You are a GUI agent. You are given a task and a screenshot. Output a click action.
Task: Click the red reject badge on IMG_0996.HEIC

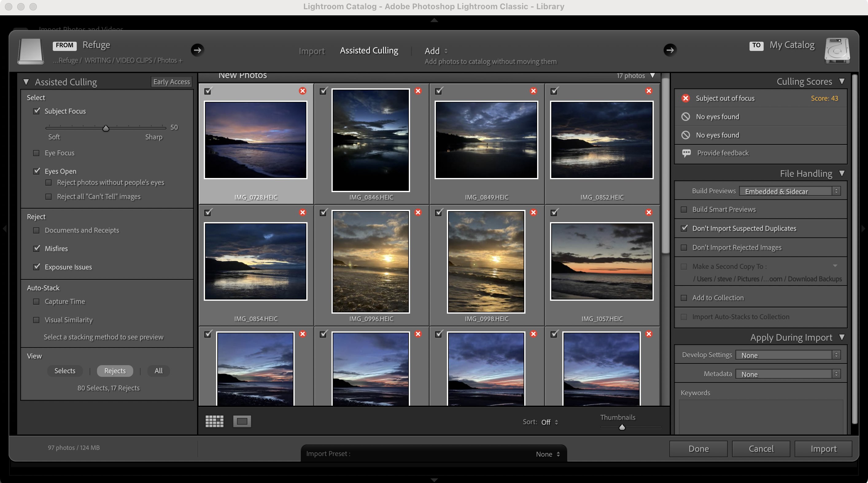[x=418, y=213]
